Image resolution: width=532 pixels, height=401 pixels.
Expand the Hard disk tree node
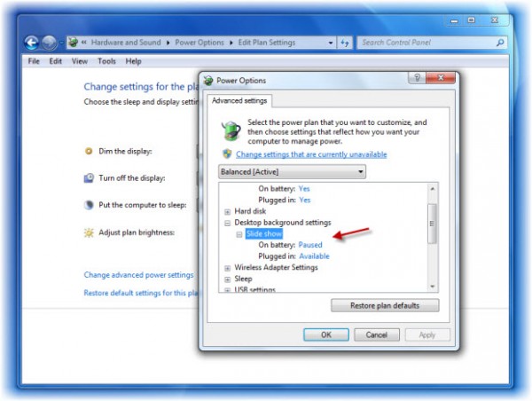pos(227,211)
